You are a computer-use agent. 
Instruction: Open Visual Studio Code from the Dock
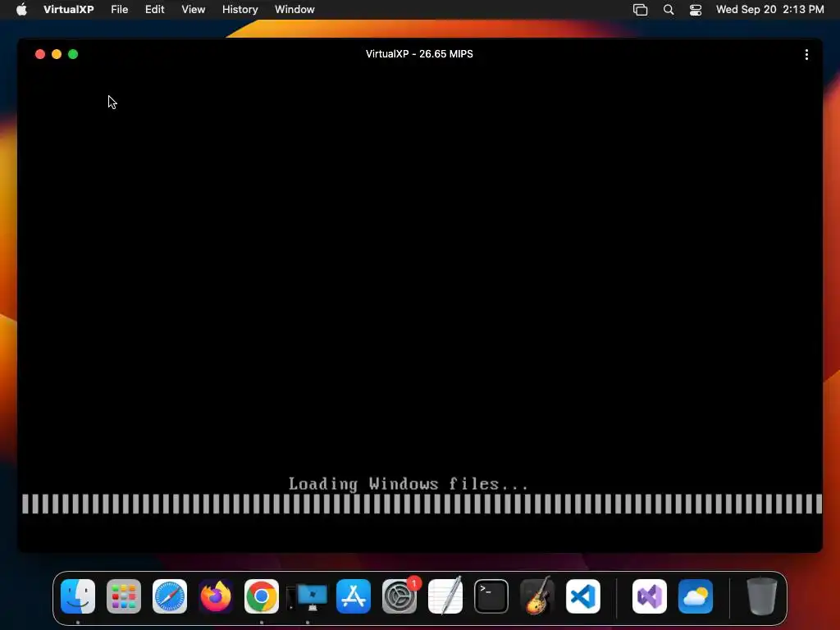[583, 596]
